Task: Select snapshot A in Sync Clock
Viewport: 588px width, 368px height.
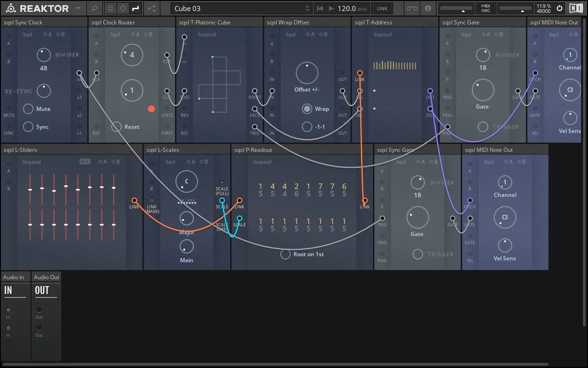Action: [x=47, y=34]
